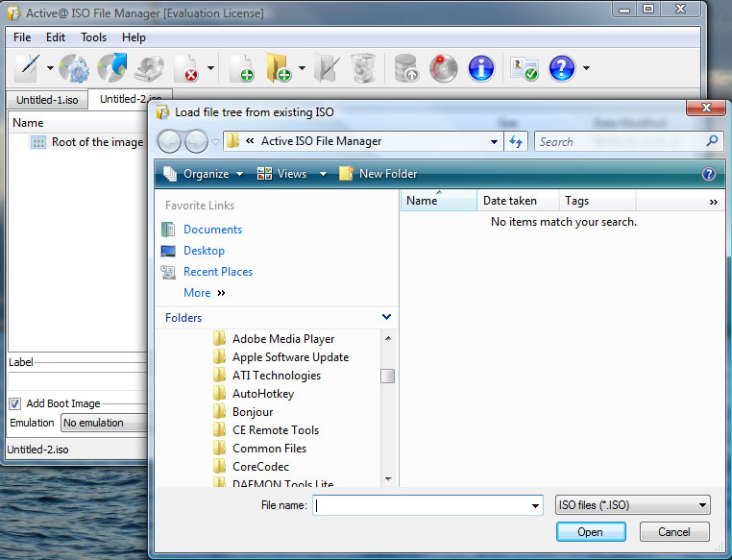
Task: Open dropdown arrow beside close document icon
Action: (211, 68)
